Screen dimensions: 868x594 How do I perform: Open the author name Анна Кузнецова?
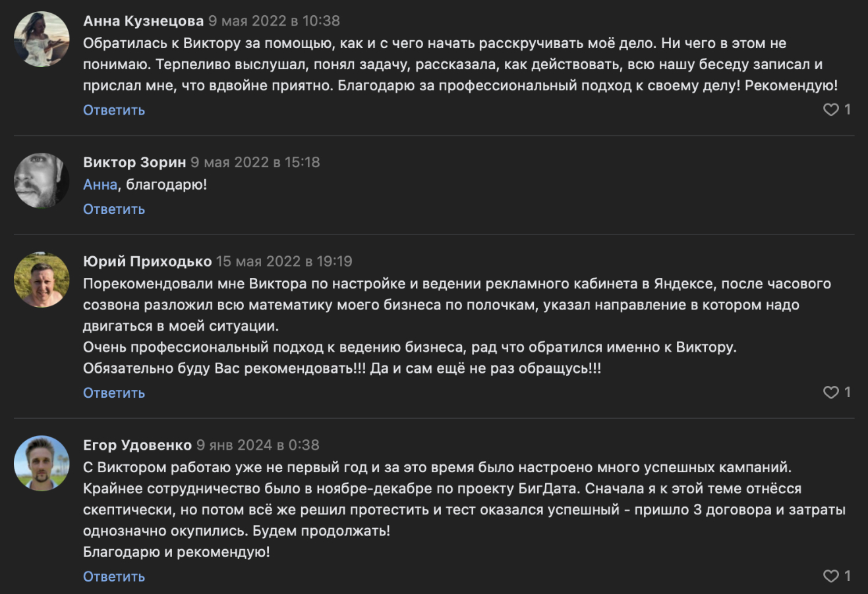[x=143, y=21]
